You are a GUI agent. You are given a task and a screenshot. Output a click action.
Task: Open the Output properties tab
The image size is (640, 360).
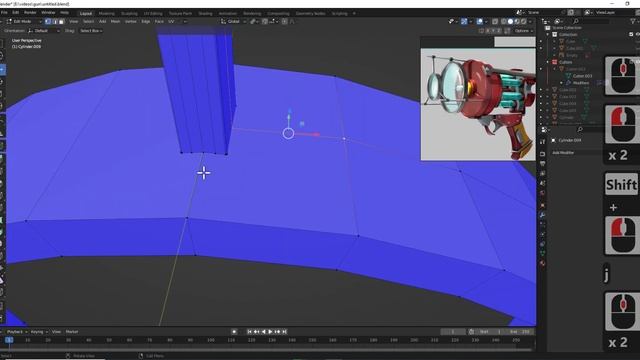542,164
